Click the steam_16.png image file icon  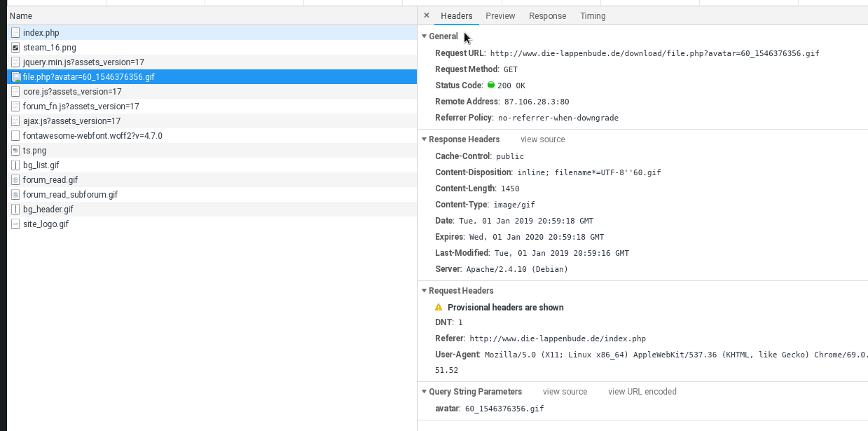click(15, 48)
